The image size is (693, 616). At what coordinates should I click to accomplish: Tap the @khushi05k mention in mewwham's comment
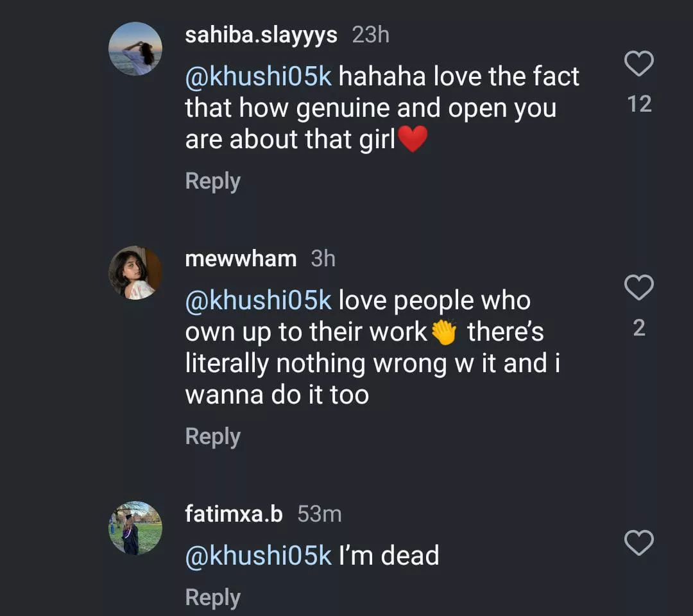tap(258, 300)
